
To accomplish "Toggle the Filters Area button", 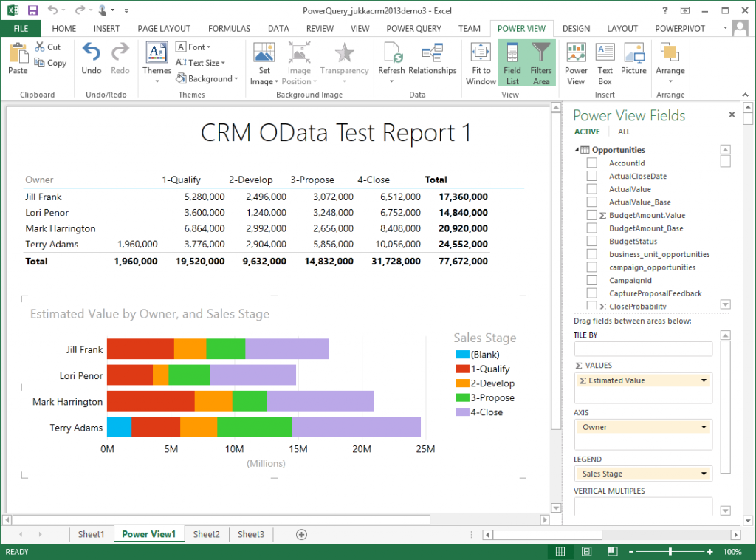I will pyautogui.click(x=541, y=63).
